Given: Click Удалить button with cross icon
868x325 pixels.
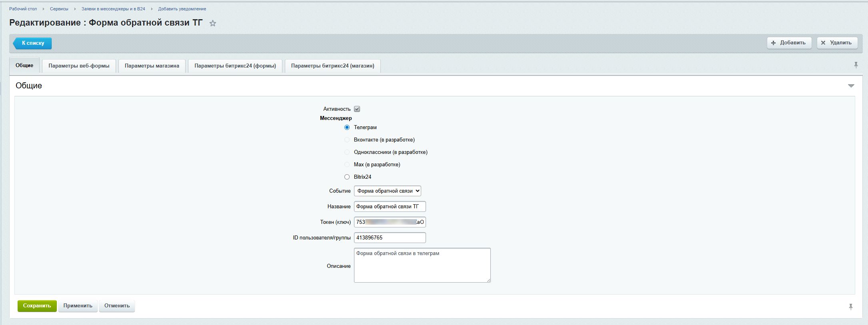Looking at the screenshot, I should click(x=837, y=43).
